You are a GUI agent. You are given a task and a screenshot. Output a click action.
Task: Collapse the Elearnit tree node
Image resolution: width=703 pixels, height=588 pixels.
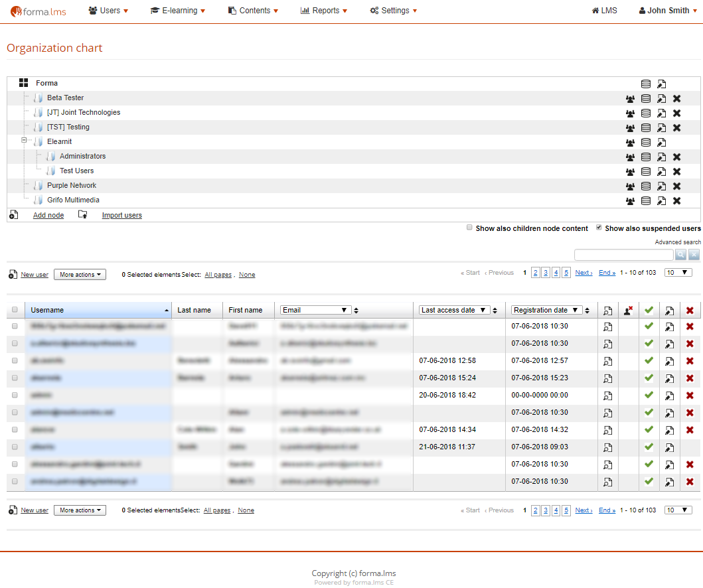click(x=24, y=141)
